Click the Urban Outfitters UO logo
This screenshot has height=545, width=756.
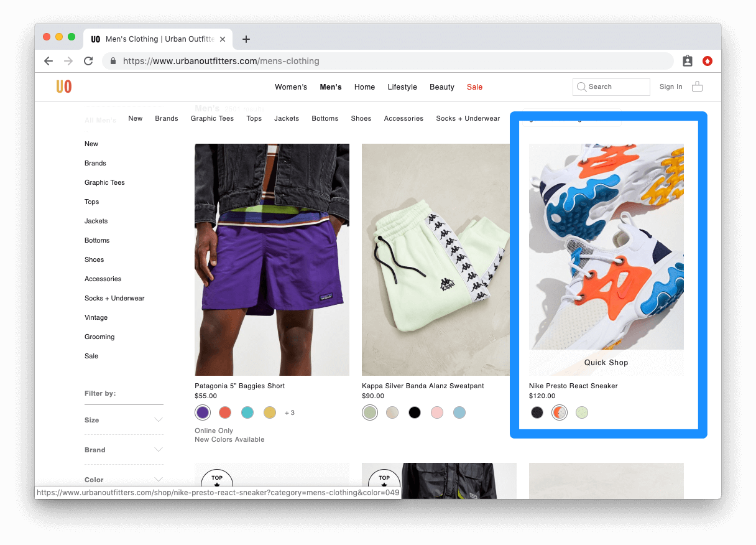pyautogui.click(x=63, y=86)
